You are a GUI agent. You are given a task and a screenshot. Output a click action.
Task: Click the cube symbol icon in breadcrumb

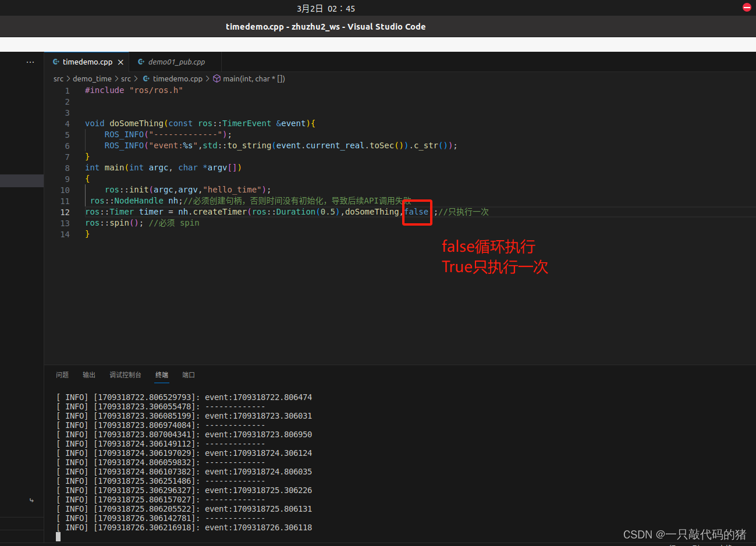coord(216,78)
